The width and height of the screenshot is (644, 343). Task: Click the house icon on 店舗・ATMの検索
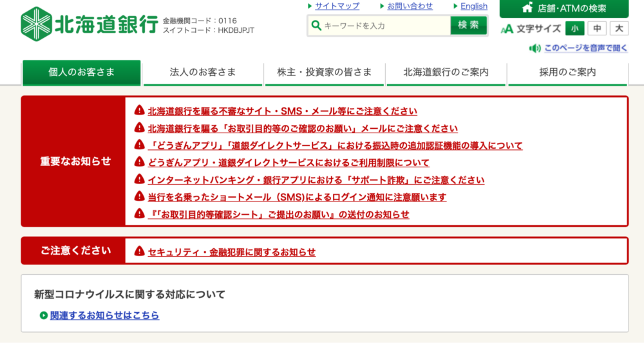(527, 8)
